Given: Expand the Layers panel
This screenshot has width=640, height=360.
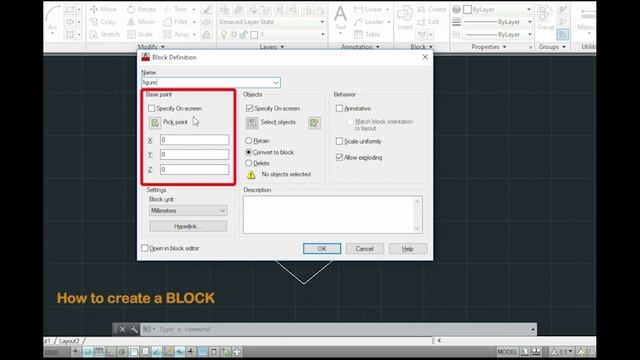Looking at the screenshot, I should point(272,47).
